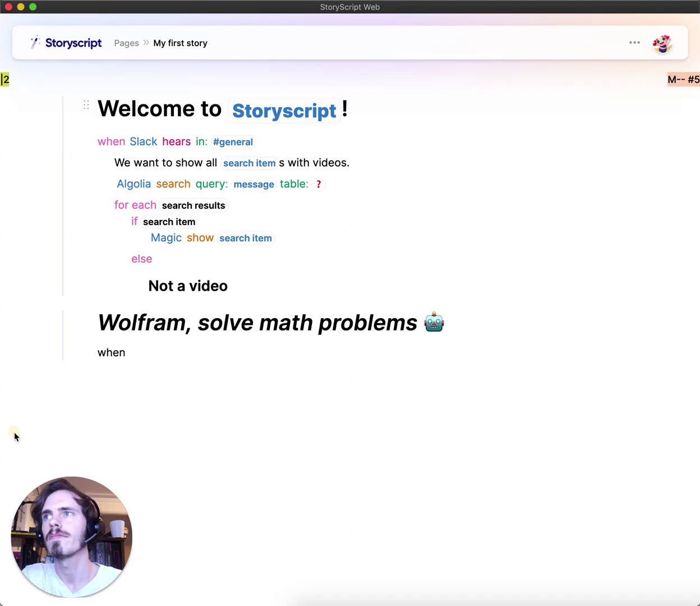Grab the drag handle beside Welcome heading
Image resolution: width=700 pixels, height=606 pixels.
(x=86, y=105)
